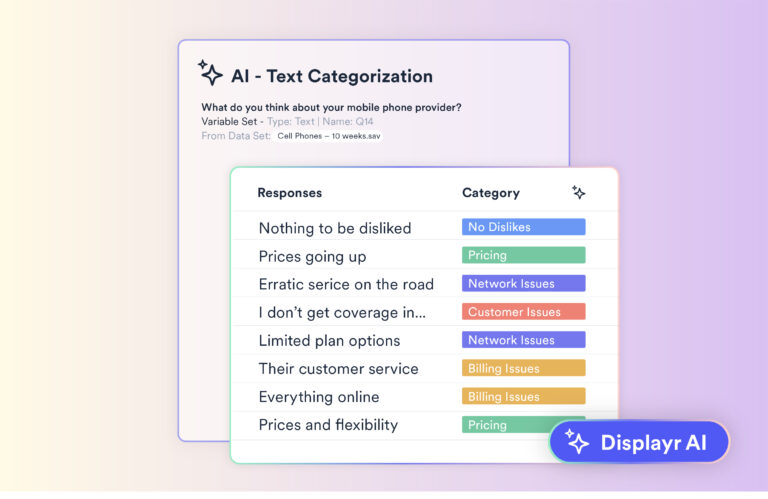The width and height of the screenshot is (768, 499).
Task: Click sparkle icon on Displayr AI button
Action: 577,441
